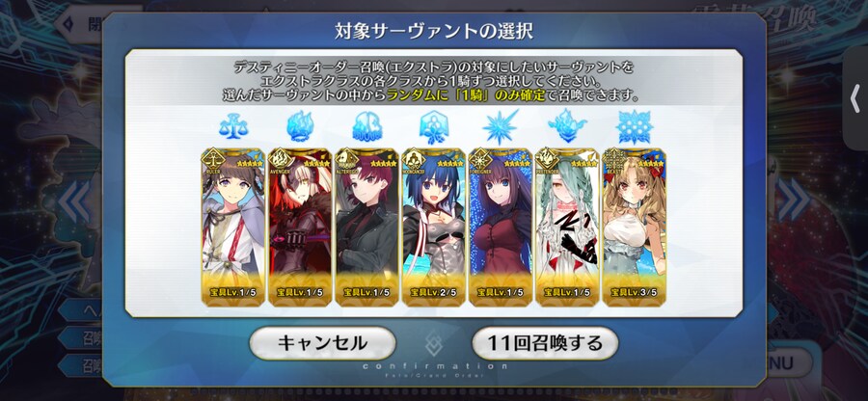Select the Alter Ego class icon
This screenshot has width=868, height=401.
pyautogui.click(x=367, y=127)
